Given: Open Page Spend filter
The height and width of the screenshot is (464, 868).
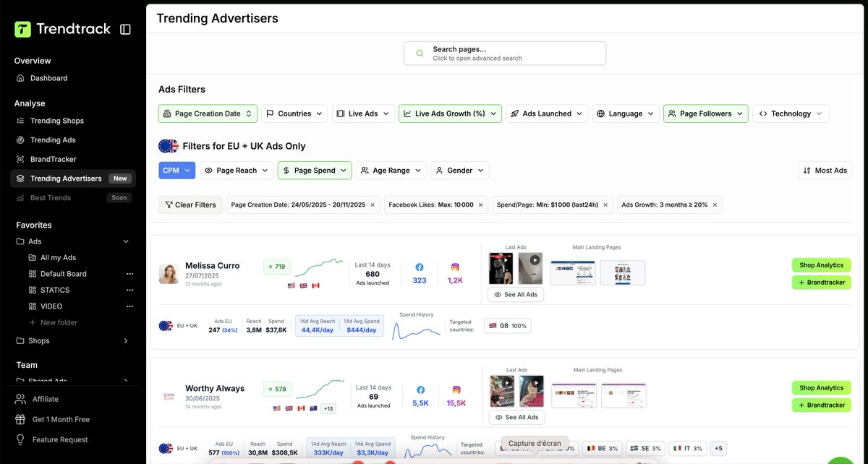Looking at the screenshot, I should (315, 171).
